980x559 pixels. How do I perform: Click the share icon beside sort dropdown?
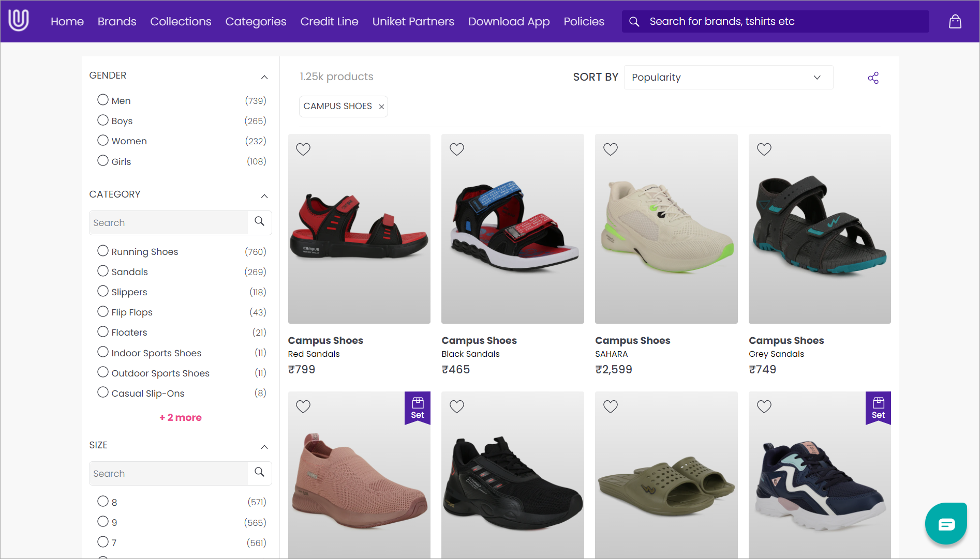point(873,78)
